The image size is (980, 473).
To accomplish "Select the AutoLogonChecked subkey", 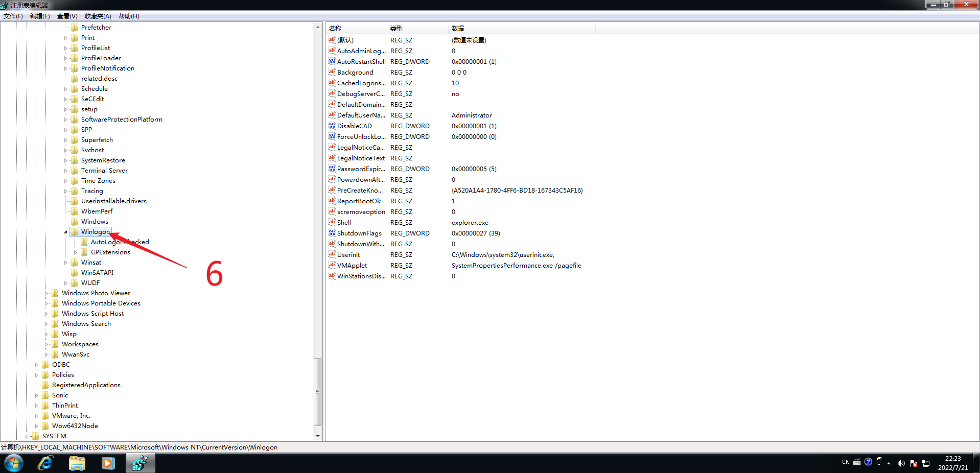I will click(x=120, y=242).
